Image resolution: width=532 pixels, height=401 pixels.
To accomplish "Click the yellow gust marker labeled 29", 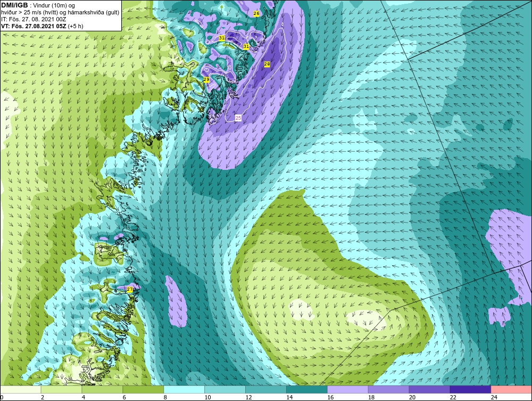I will coord(206,79).
